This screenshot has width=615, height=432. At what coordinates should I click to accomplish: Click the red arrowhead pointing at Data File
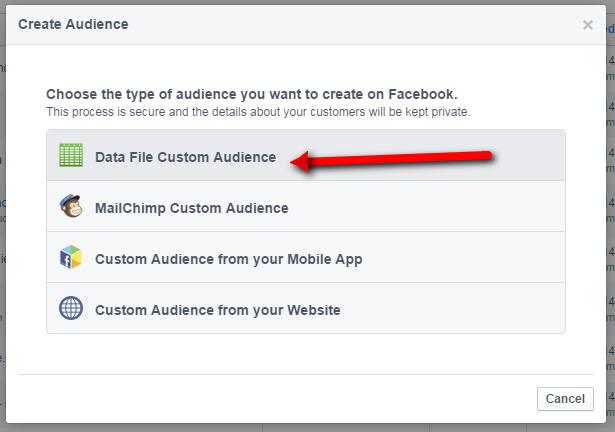[x=300, y=161]
